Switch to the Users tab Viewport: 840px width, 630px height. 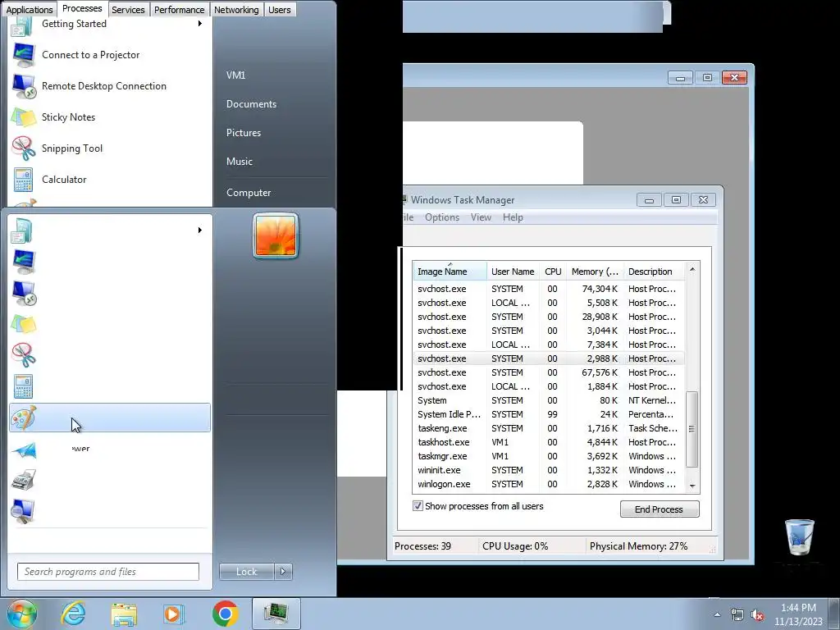(x=280, y=10)
